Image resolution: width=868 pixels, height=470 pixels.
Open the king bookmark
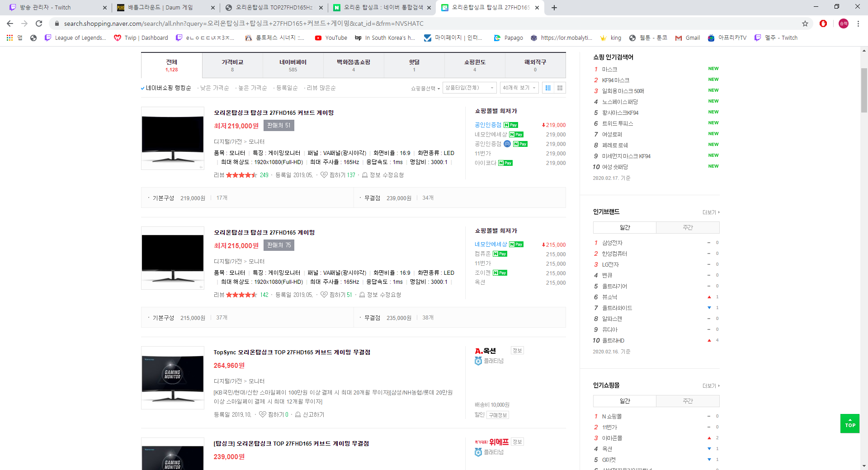coord(610,38)
